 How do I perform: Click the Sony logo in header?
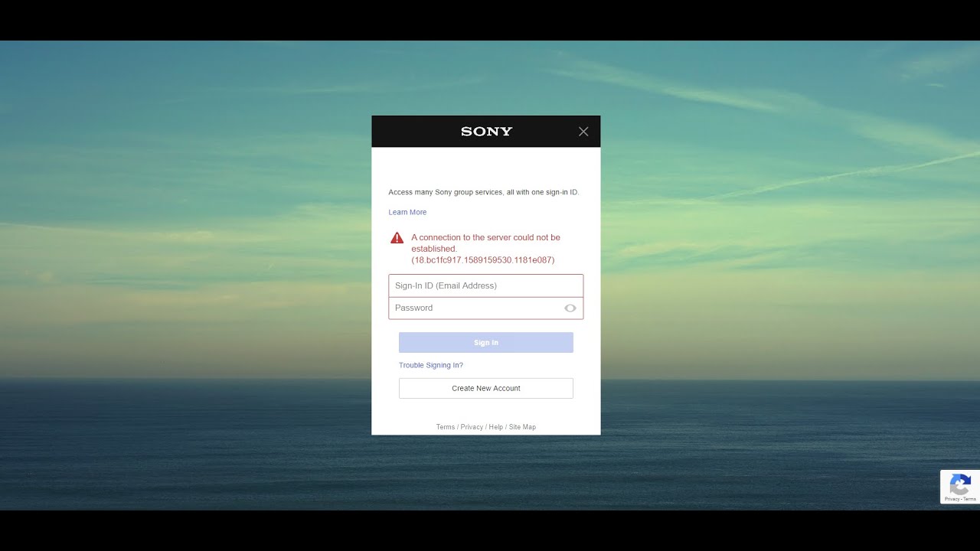[486, 132]
